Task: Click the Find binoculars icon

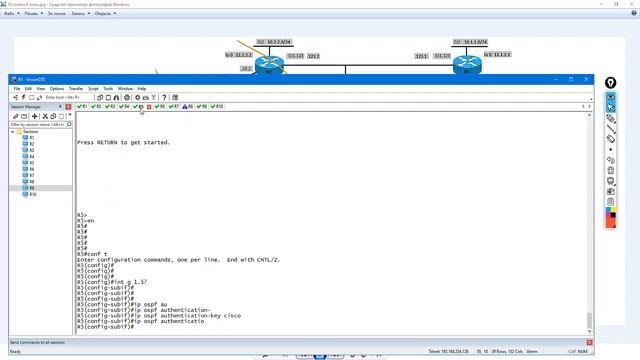Action: click(x=116, y=98)
